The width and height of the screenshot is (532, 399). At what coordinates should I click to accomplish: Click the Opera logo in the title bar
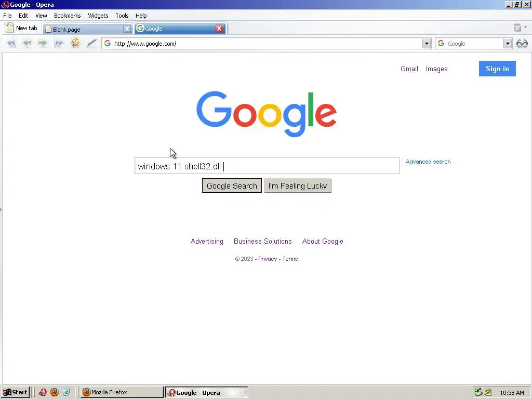click(x=5, y=4)
